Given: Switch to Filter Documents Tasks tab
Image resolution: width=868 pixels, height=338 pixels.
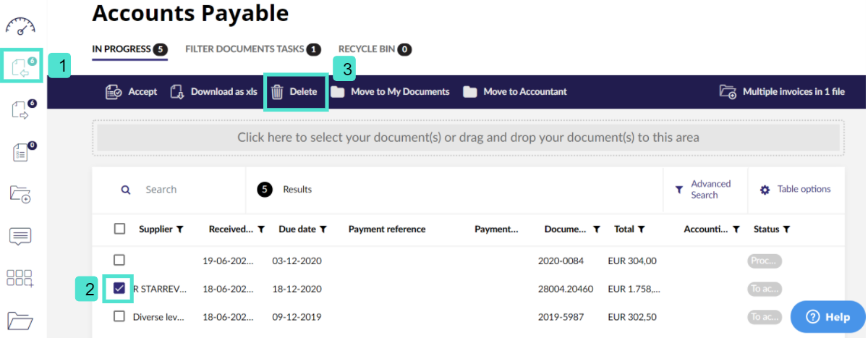Looking at the screenshot, I should click(252, 49).
